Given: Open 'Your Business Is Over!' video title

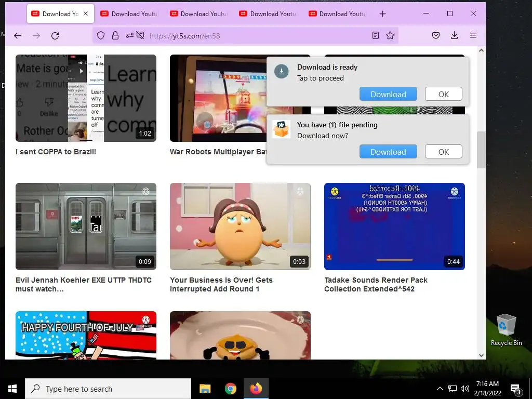Looking at the screenshot, I should 221,284.
